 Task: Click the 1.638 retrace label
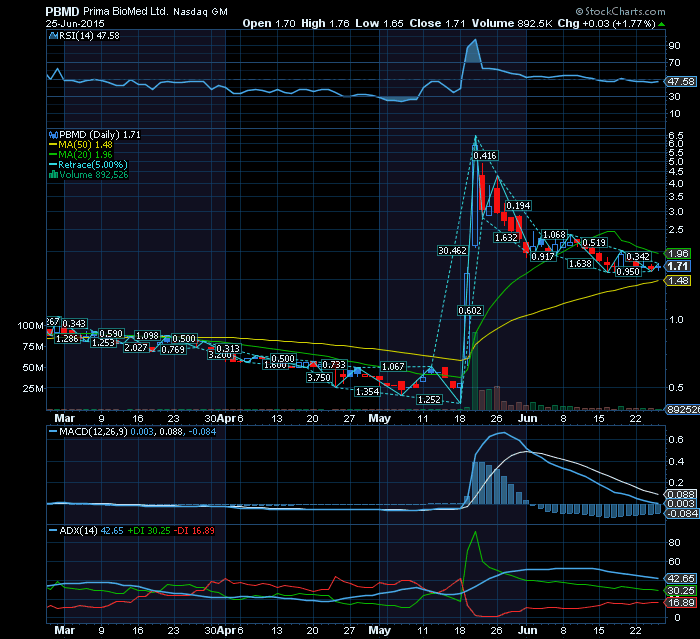(580, 264)
